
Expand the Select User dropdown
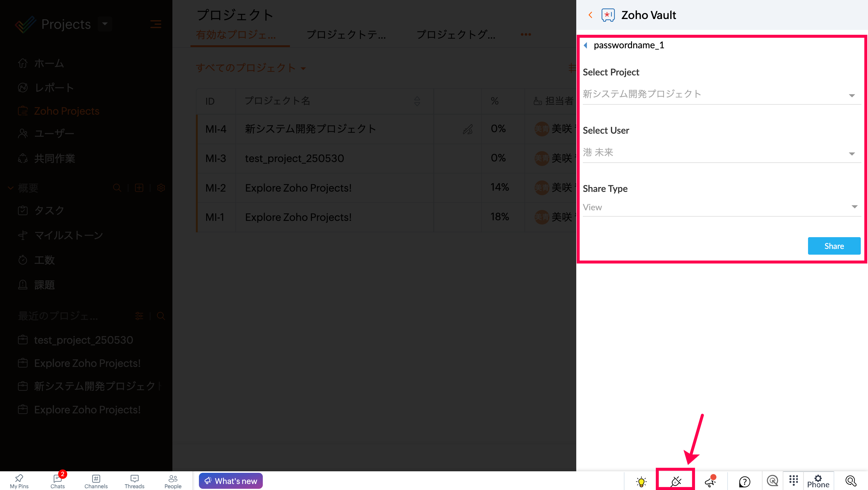722,152
